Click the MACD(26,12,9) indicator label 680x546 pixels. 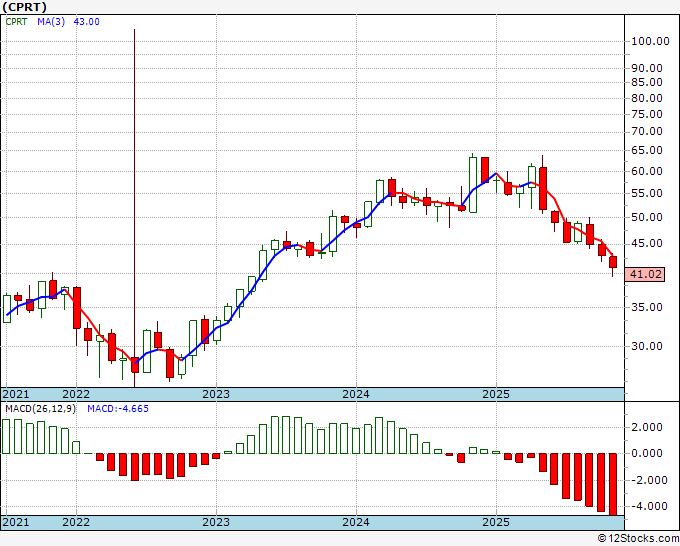click(x=40, y=409)
